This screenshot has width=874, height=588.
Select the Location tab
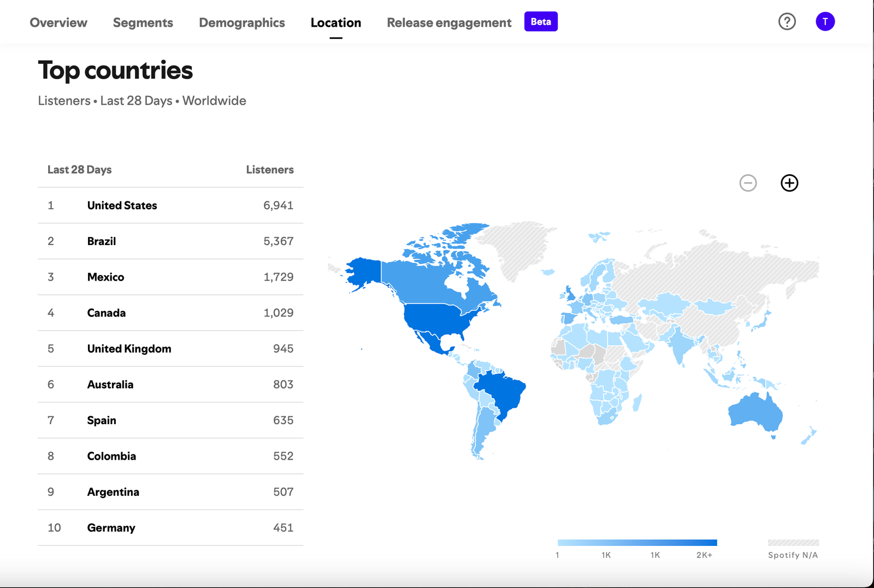point(335,23)
